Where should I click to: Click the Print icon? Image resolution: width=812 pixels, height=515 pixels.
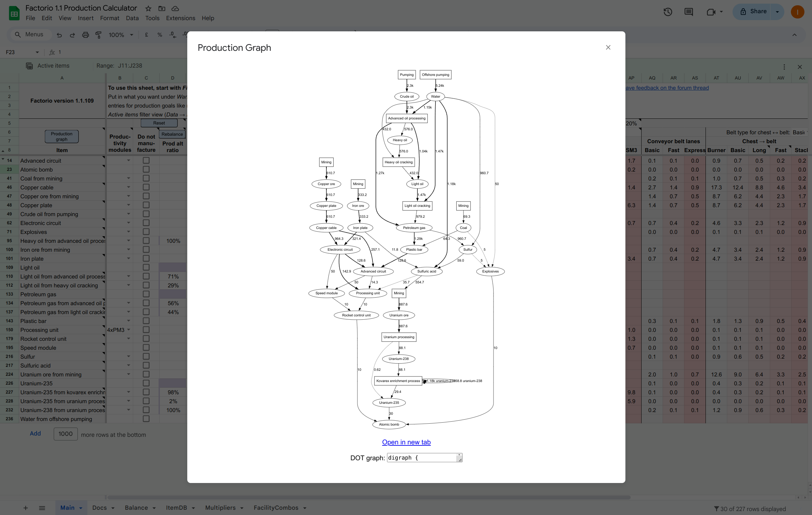[x=86, y=35]
